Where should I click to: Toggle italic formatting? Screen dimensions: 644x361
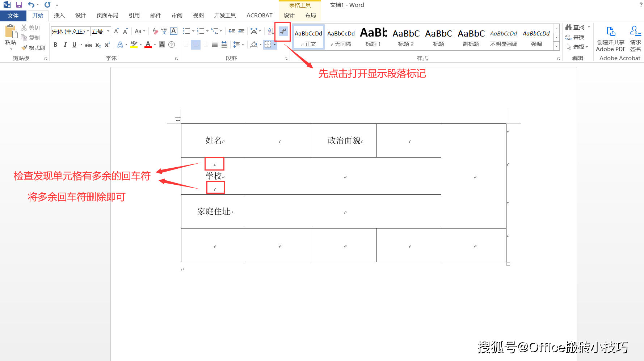tap(65, 45)
